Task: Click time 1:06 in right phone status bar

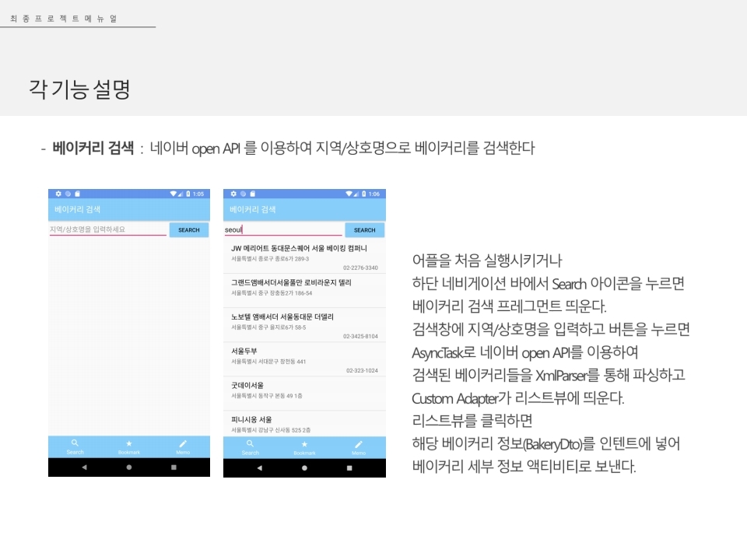Action: [x=374, y=194]
